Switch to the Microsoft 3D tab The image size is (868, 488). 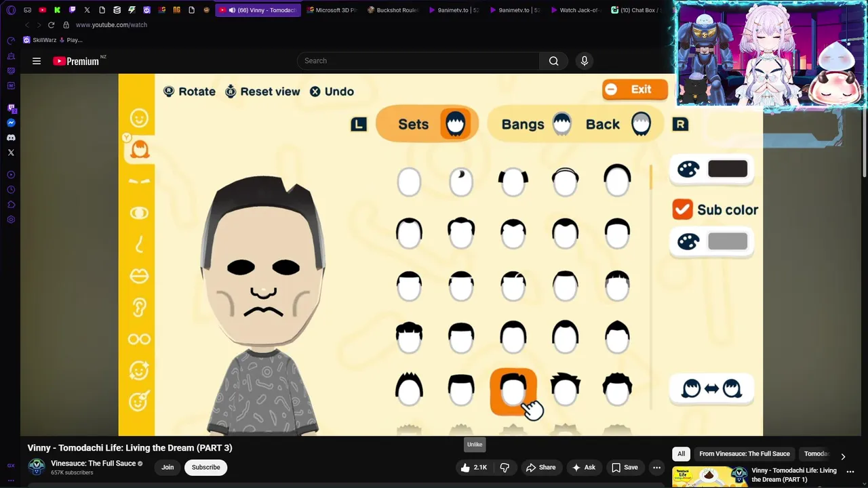point(331,10)
